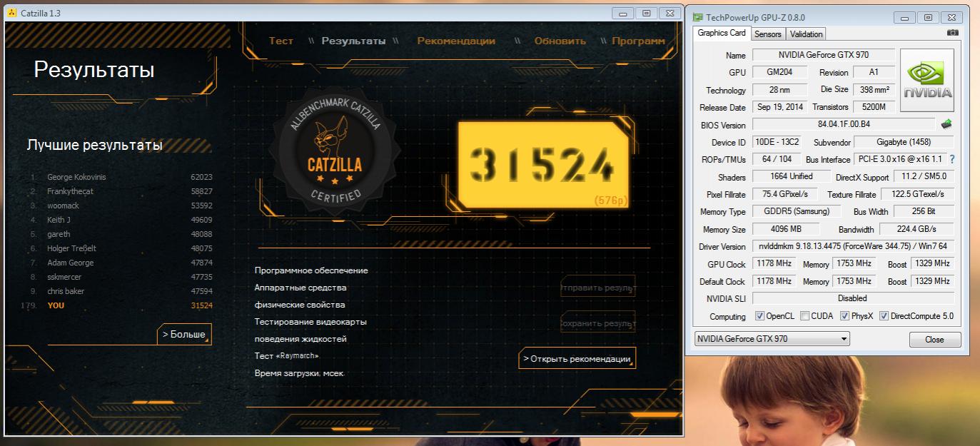Click Время загрузки, мсек line
This screenshot has height=446, width=980.
pyautogui.click(x=299, y=373)
